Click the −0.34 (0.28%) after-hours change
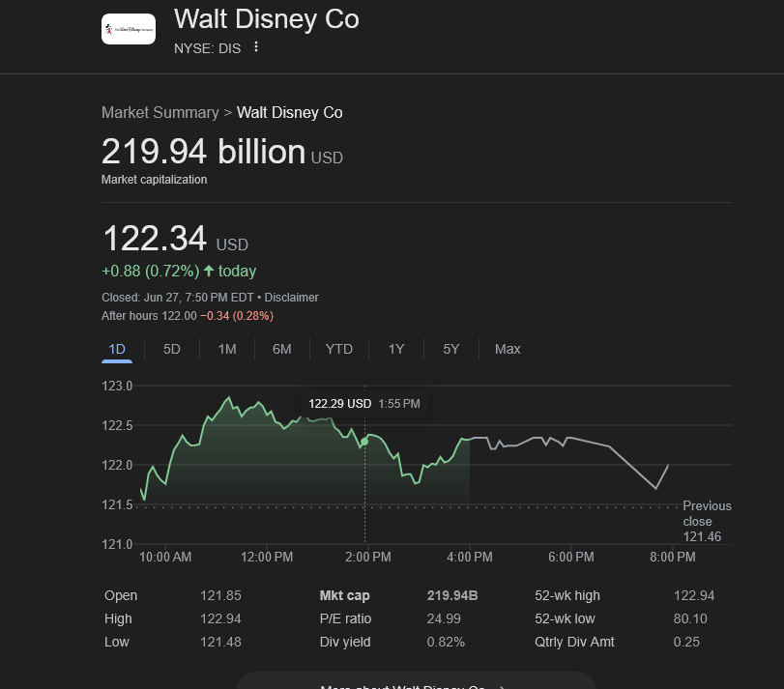 [x=237, y=316]
